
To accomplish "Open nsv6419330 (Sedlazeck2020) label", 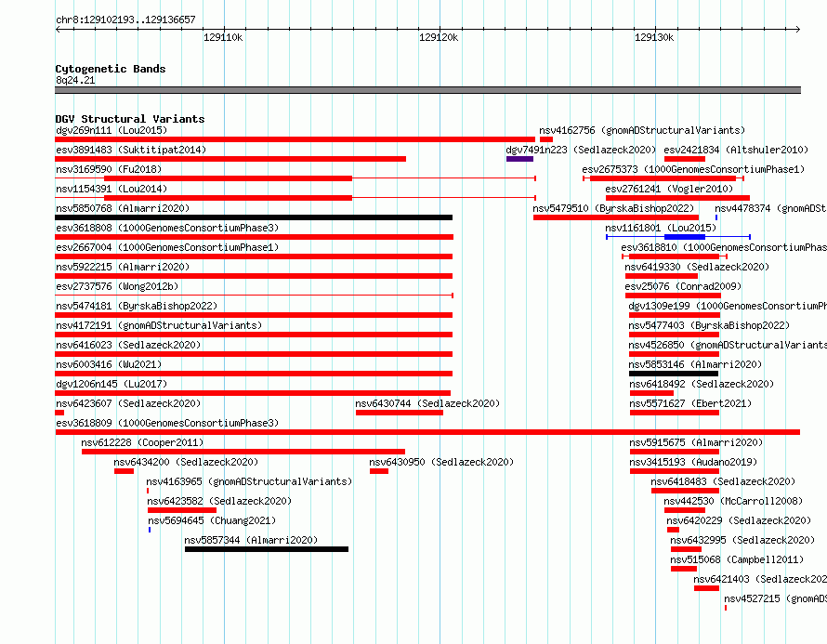I will click(697, 267).
